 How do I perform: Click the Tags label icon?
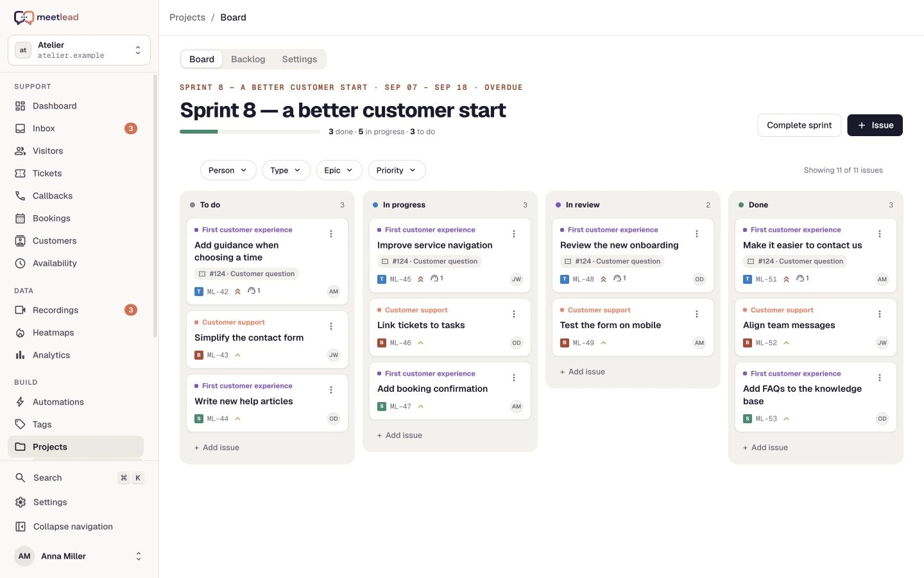[21, 425]
